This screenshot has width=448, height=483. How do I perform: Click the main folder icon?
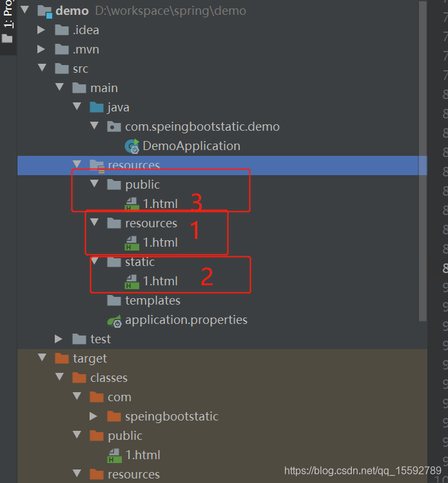79,88
